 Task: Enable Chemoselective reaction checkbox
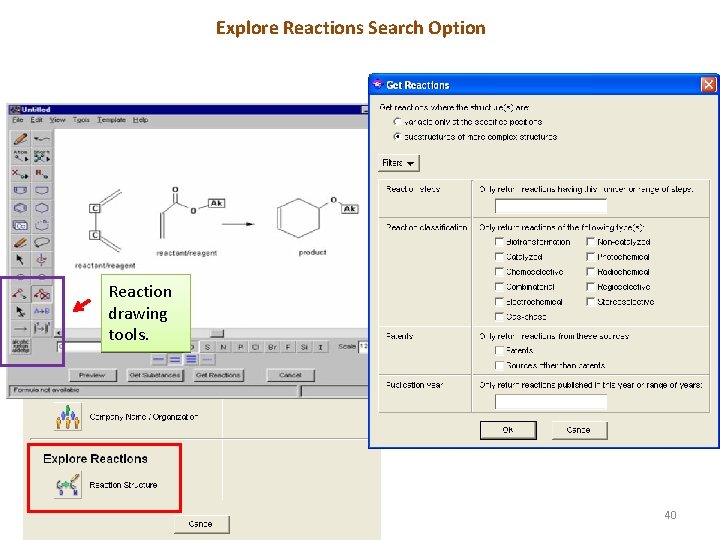coord(499,271)
